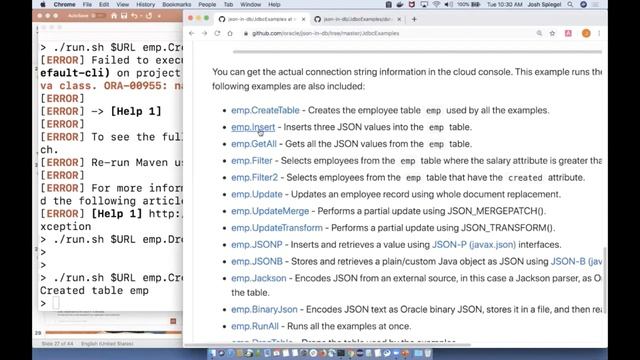The width and height of the screenshot is (640, 360).
Task: Open the Chrome application menu
Action: [64, 4]
